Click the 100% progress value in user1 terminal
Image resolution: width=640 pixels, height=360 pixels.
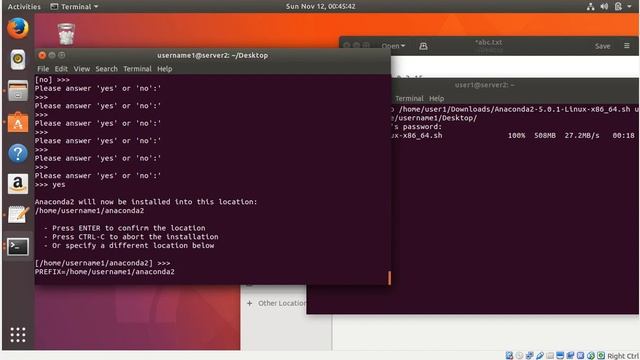coord(516,136)
